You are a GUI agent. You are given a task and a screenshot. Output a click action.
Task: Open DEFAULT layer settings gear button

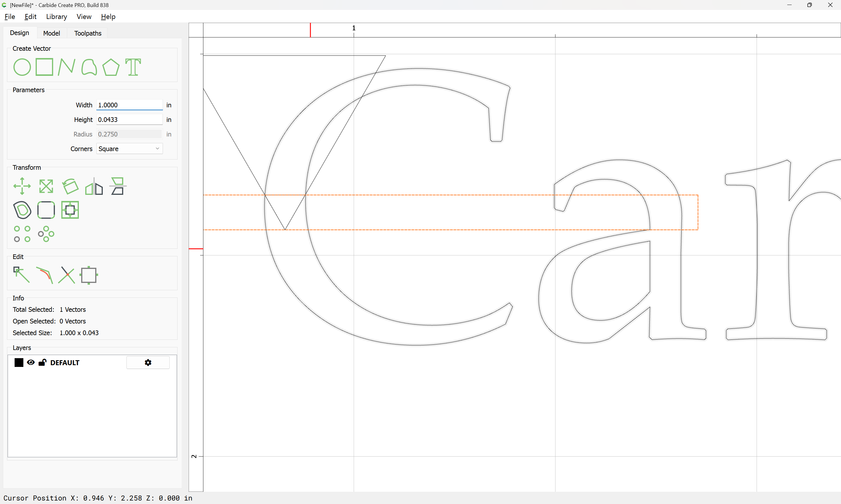tap(148, 362)
